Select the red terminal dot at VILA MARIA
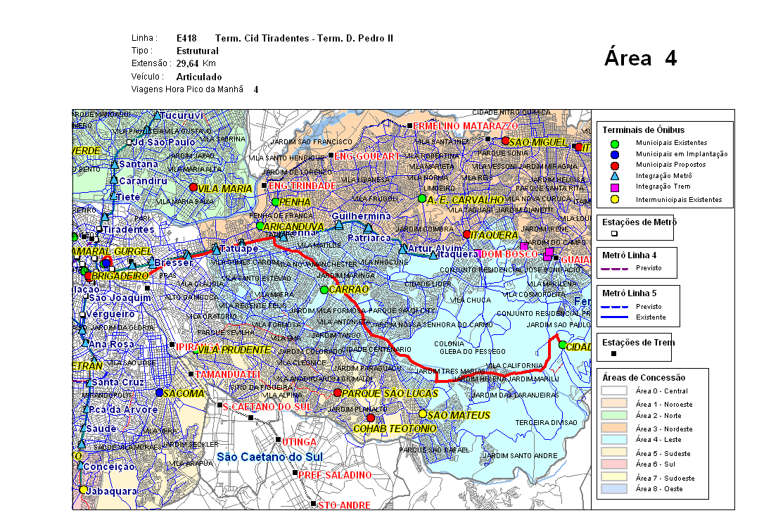This screenshot has width=771, height=532. 193,187
